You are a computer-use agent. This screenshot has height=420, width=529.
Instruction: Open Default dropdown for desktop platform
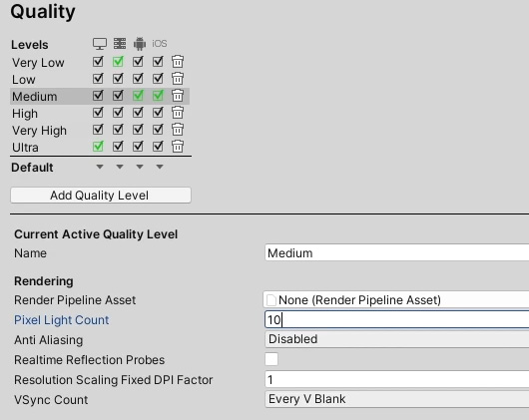[x=100, y=167]
